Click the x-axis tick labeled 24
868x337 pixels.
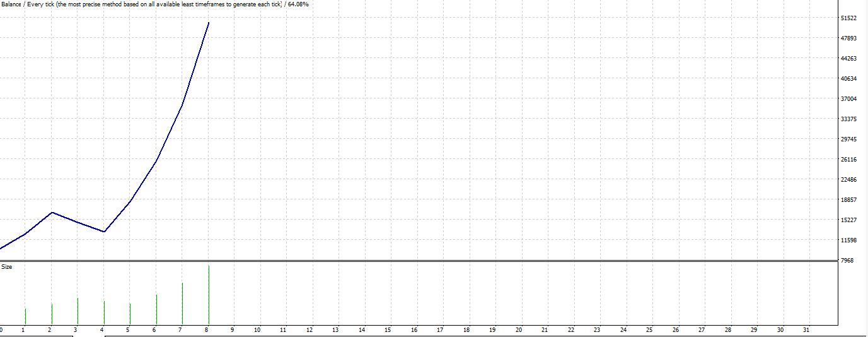tap(623, 330)
